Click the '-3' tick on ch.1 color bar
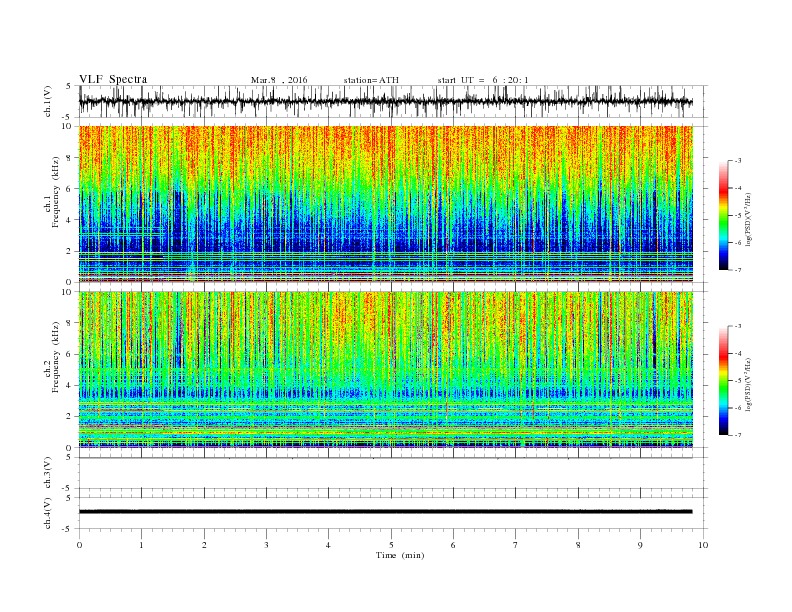 [x=737, y=161]
